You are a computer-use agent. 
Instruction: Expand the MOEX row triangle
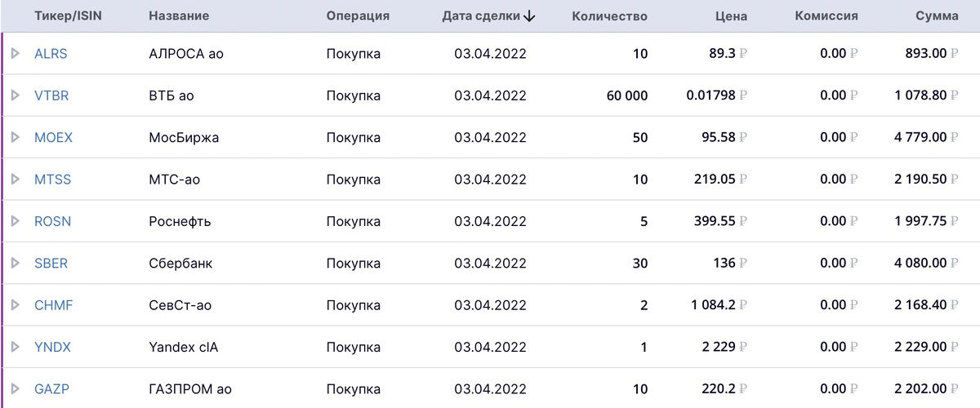[15, 138]
